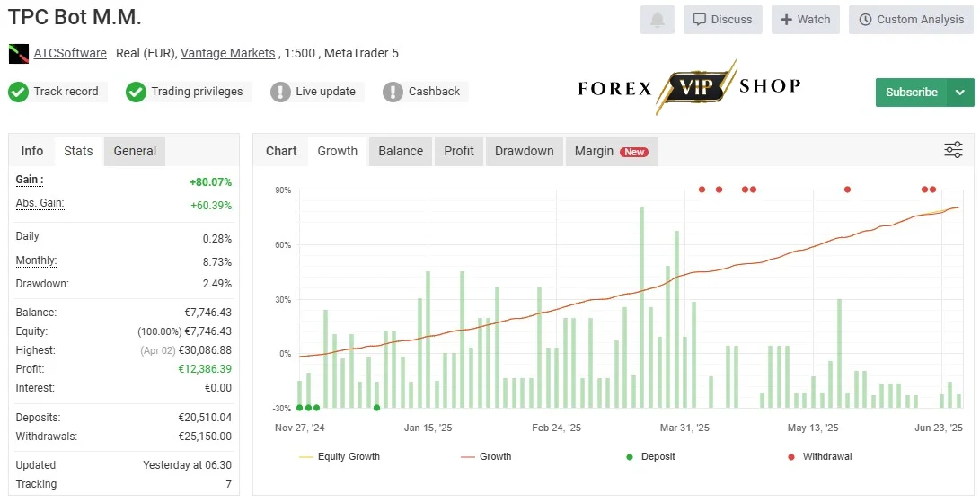This screenshot has height=503, width=980.
Task: Switch to the Stats tab
Action: (78, 151)
